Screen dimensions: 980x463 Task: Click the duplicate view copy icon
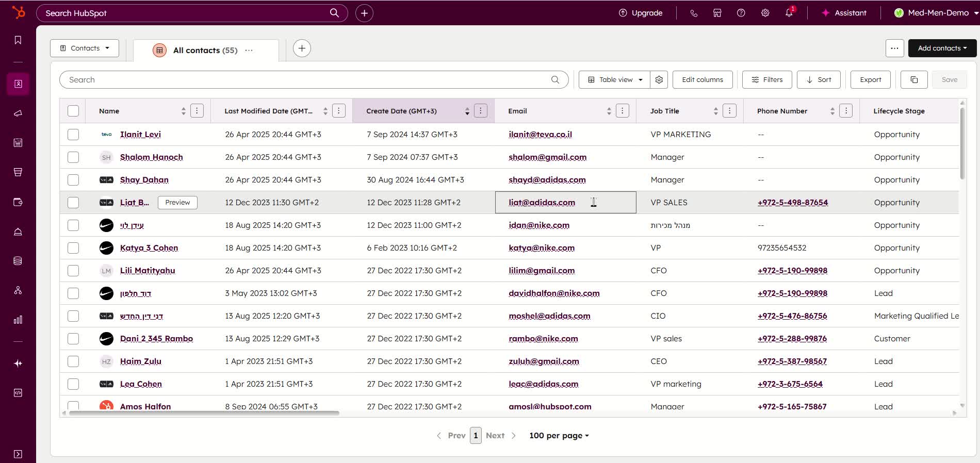click(x=913, y=80)
